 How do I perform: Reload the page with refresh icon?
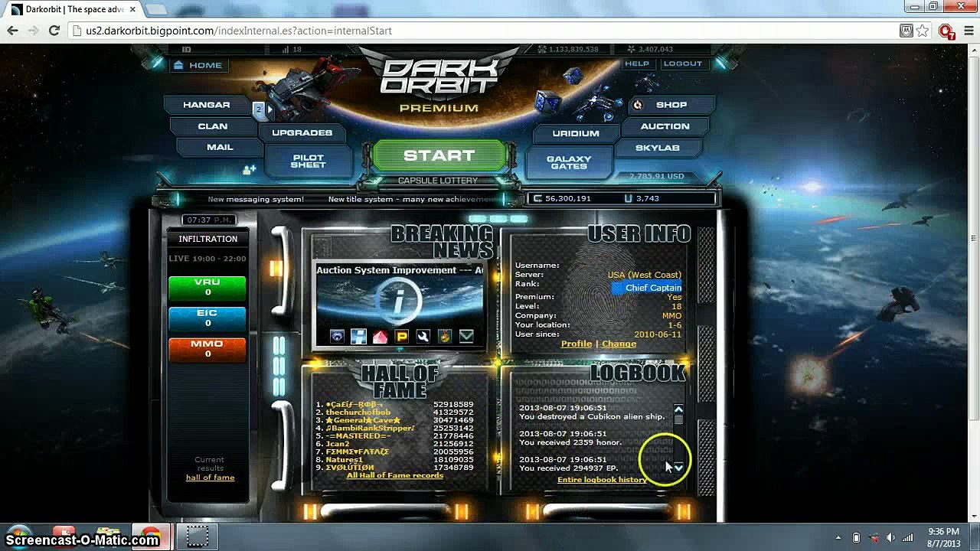pyautogui.click(x=54, y=31)
